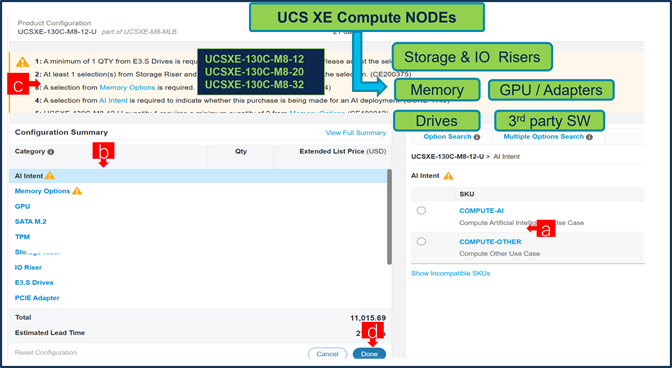672x368 pixels.
Task: Click the Done button
Action: pyautogui.click(x=369, y=354)
